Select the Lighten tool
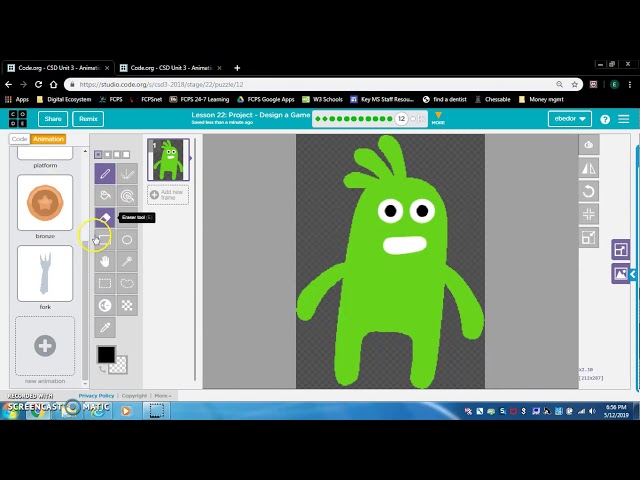 tap(105, 305)
